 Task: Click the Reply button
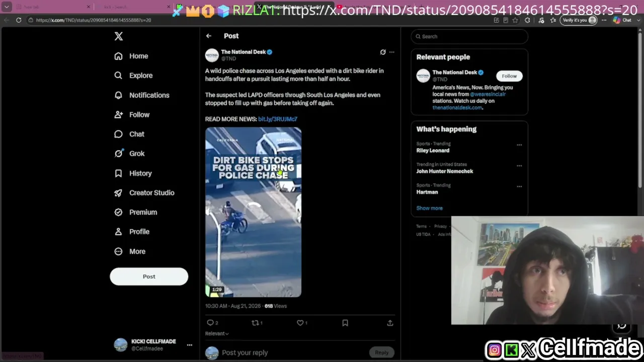[381, 352]
